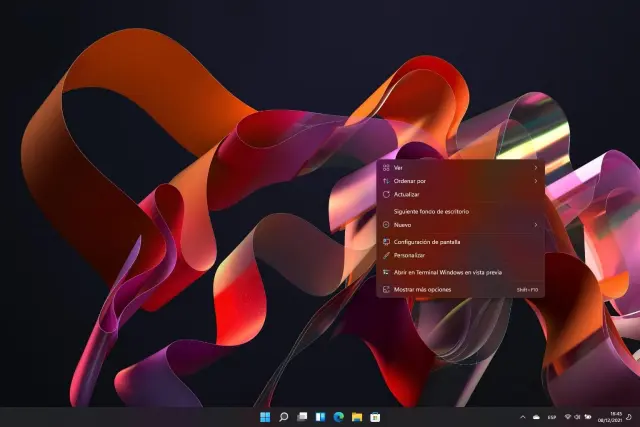
Task: Launch Microsoft Edge from taskbar
Action: pyautogui.click(x=338, y=416)
